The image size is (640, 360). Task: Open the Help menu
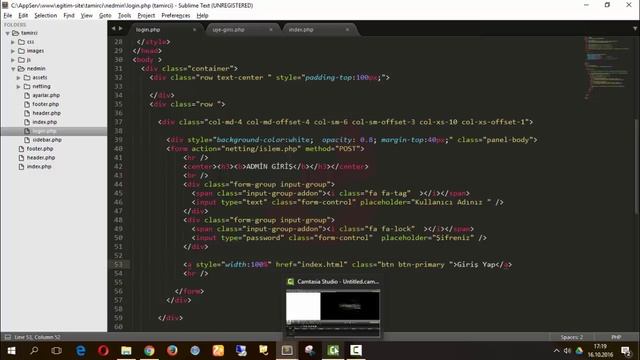click(202, 16)
